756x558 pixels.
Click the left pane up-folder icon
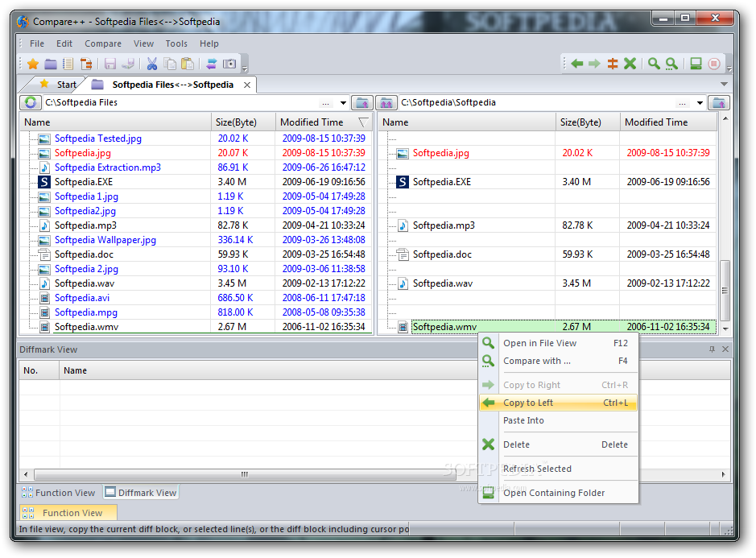[362, 102]
